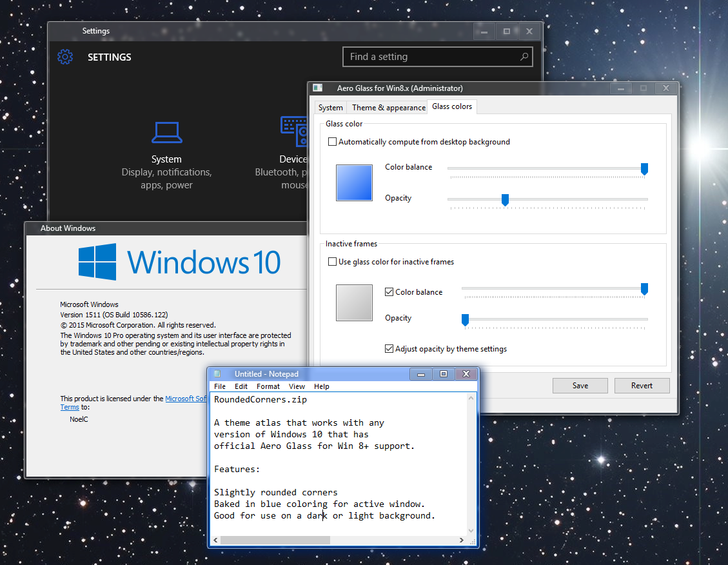The height and width of the screenshot is (565, 728).
Task: Click Notepad horizontal scroll left arrow
Action: (x=215, y=540)
